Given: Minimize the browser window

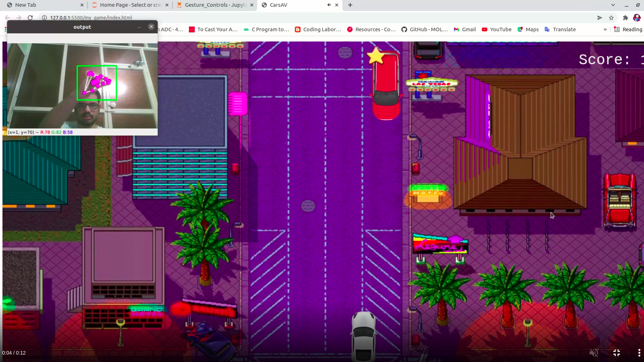Looking at the screenshot, I should point(626,5).
